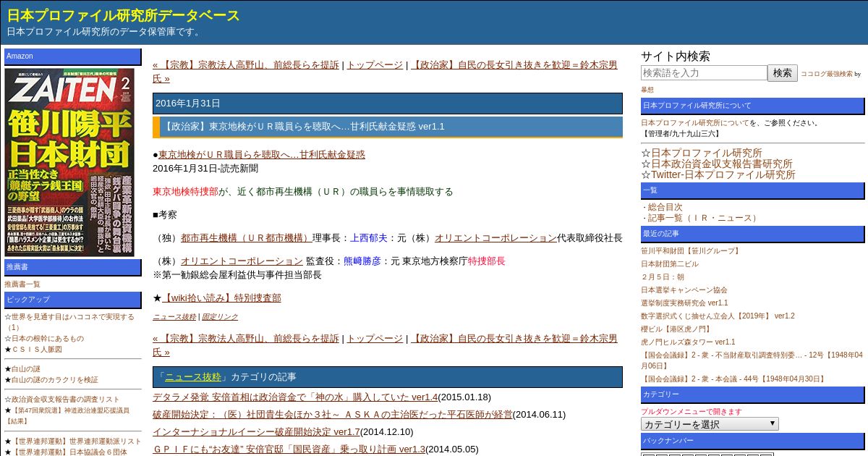Open recent article 櫻ビル【港区虎ノ門】
Screen dimensions: 868x456
tap(676, 329)
